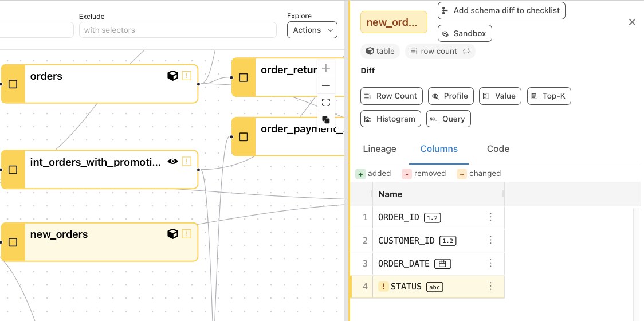
Task: Open options menu for ORDER_ID column
Action: click(490, 217)
